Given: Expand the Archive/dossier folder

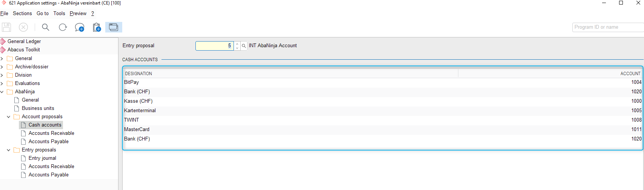Looking at the screenshot, I should coord(2,67).
